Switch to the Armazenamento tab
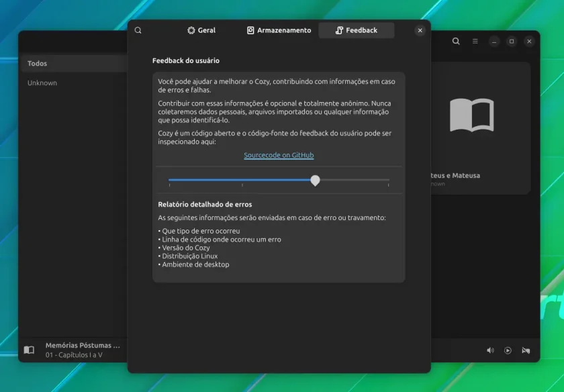 coord(279,31)
